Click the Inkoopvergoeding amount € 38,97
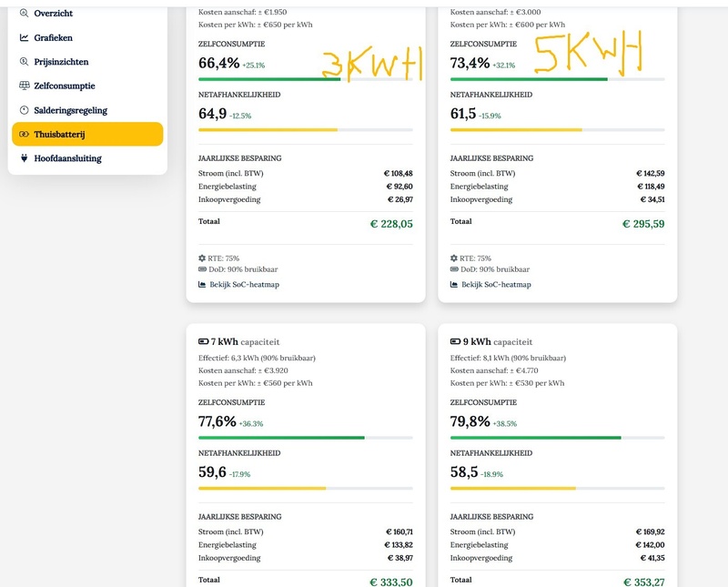 click(400, 558)
